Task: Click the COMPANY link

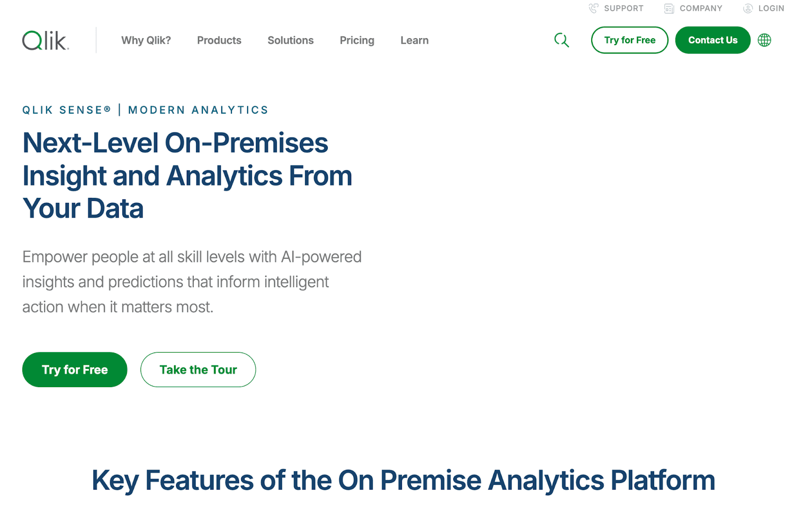Action: [701, 8]
